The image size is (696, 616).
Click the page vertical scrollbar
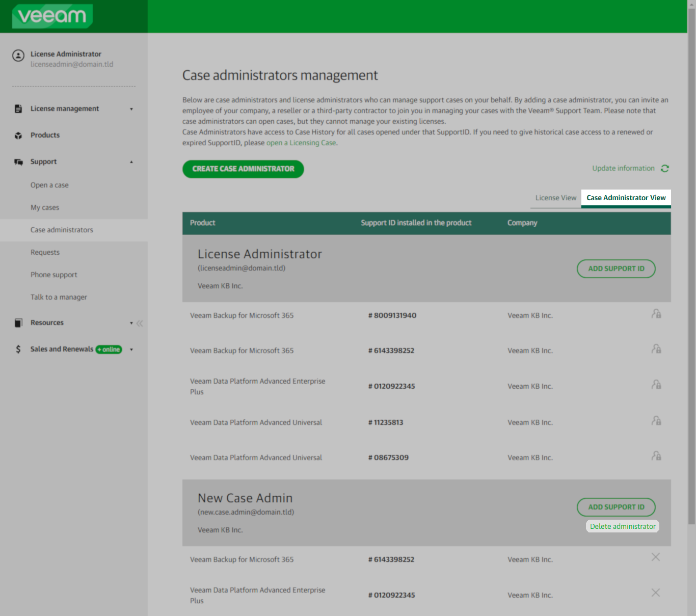pos(691,265)
